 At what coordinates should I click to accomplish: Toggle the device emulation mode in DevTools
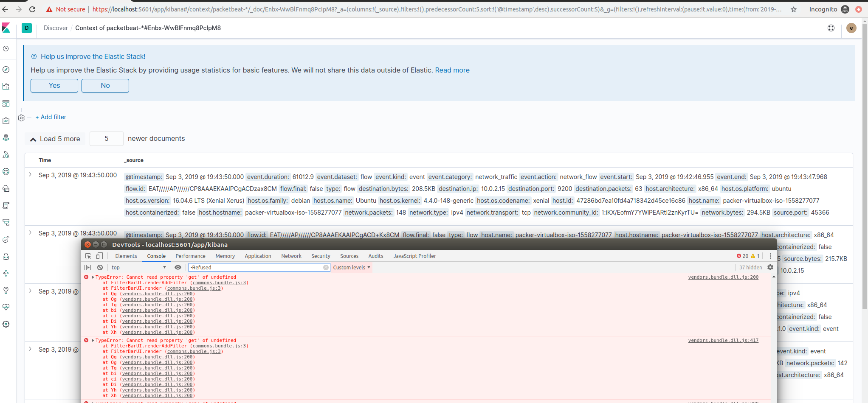[x=99, y=256]
